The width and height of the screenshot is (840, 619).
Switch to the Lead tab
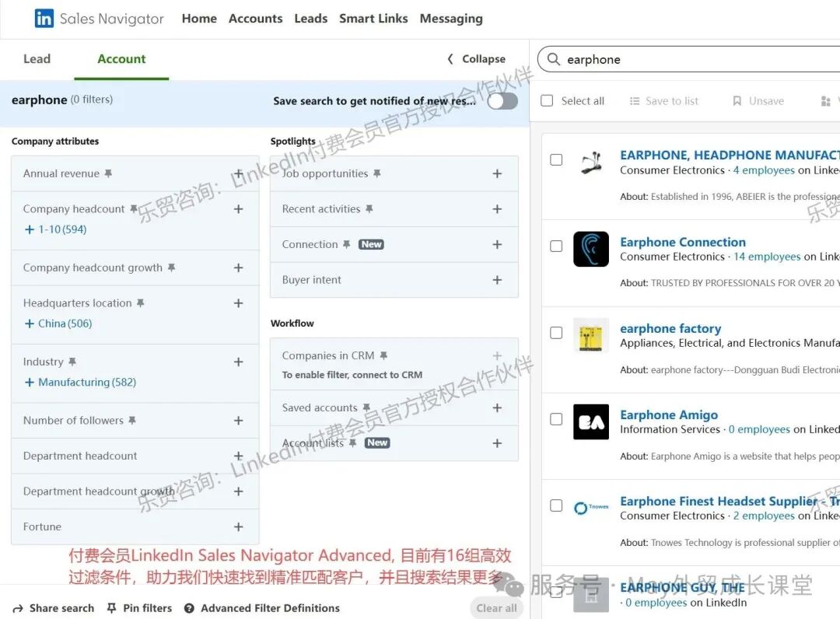[x=37, y=59]
